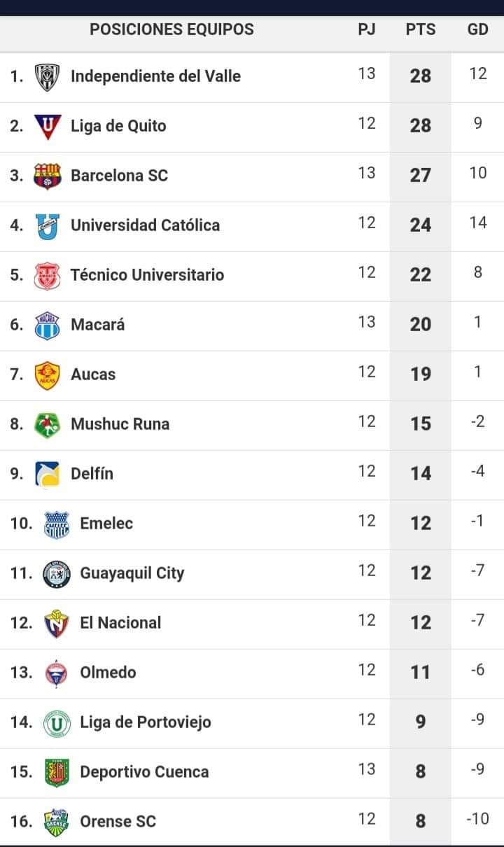
Task: Click the POSICIONES EQUIPOS header
Action: pos(171,29)
